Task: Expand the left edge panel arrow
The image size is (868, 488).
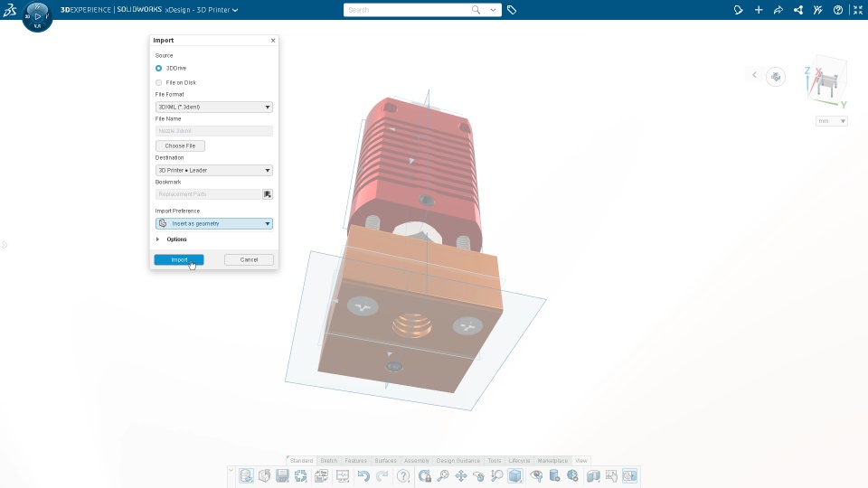Action: (x=5, y=245)
